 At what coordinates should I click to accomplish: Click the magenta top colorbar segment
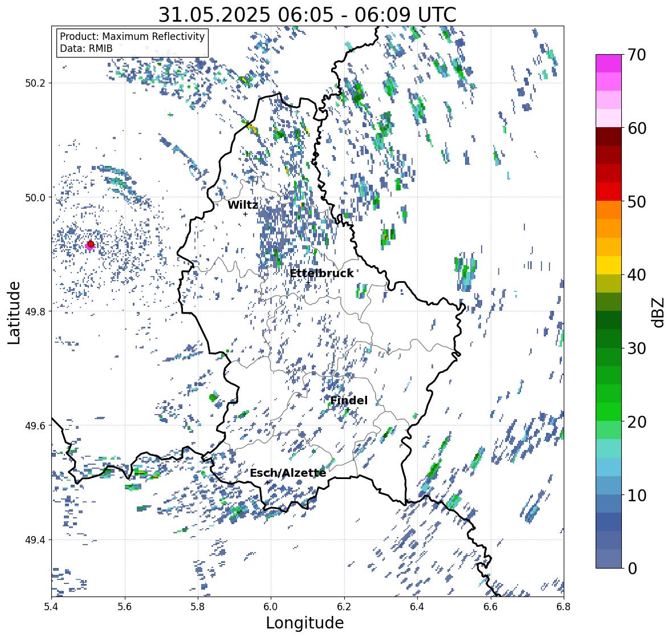(609, 63)
